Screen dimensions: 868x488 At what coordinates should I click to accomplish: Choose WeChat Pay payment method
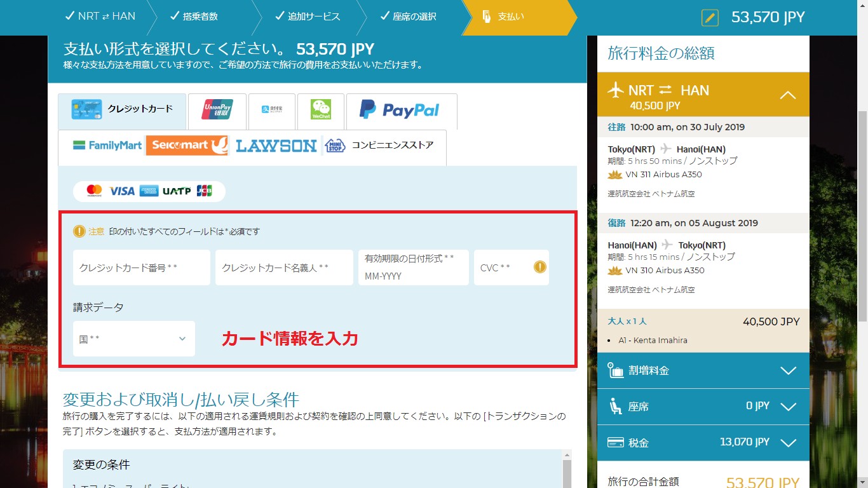point(320,111)
